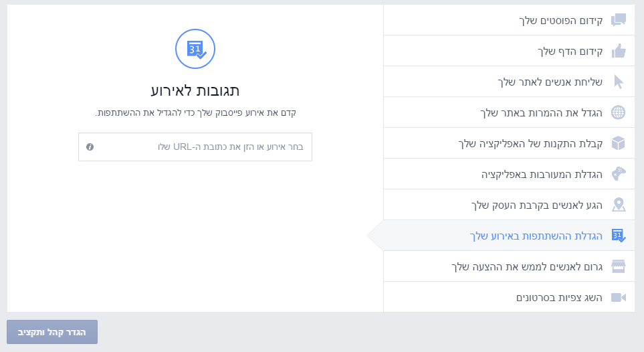Click the event URL input field
Image resolution: width=644 pixels, height=352 pixels.
point(201,147)
